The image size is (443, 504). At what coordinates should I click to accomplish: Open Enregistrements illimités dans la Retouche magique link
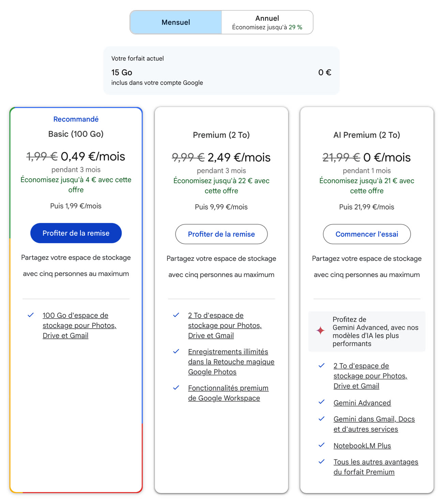[x=231, y=362]
